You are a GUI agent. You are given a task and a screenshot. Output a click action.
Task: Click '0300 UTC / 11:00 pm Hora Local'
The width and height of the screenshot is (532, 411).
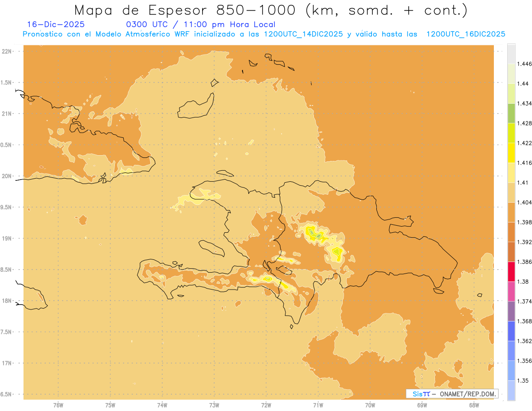tap(200, 25)
